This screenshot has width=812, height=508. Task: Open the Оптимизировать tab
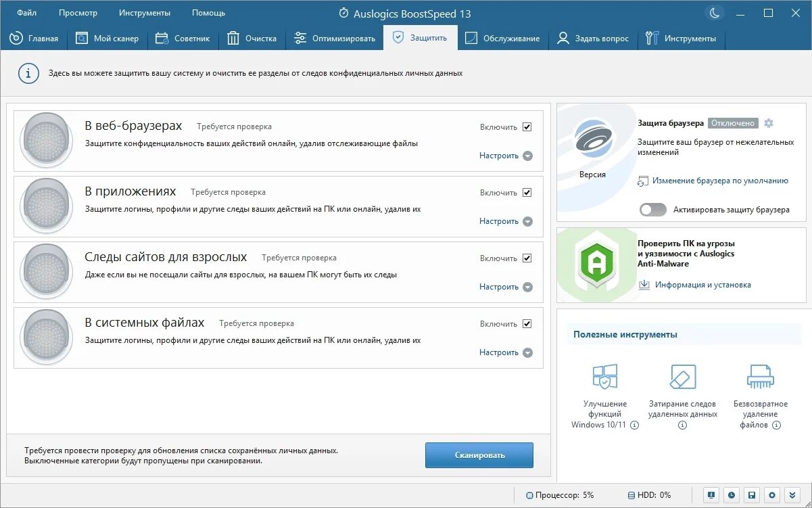coord(335,39)
